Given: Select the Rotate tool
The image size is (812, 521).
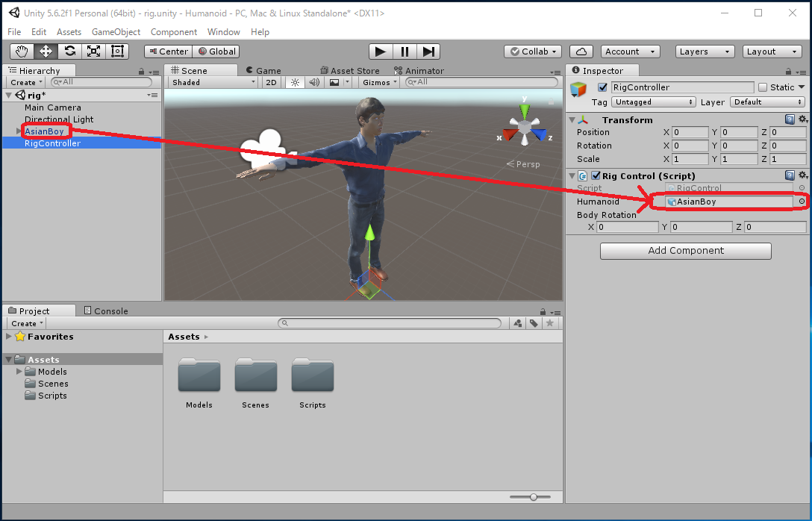Looking at the screenshot, I should click(70, 52).
